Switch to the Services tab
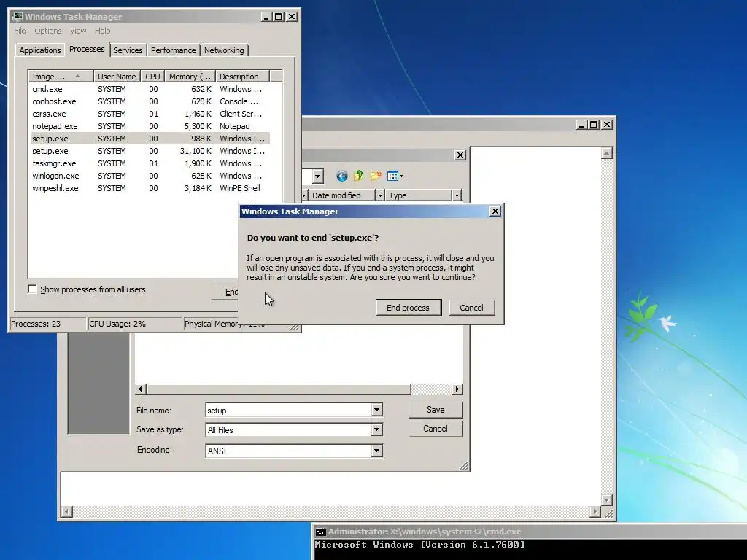Viewport: 747px width, 560px height. point(128,50)
